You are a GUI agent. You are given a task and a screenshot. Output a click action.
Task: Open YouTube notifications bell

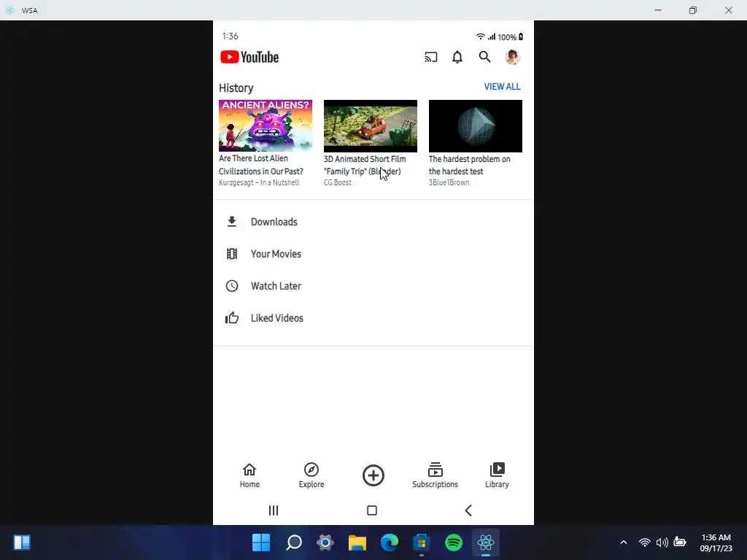tap(457, 57)
